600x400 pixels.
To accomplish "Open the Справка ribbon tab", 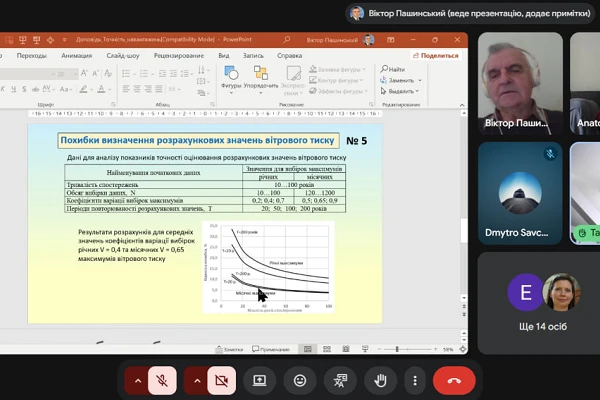I will pyautogui.click(x=290, y=56).
